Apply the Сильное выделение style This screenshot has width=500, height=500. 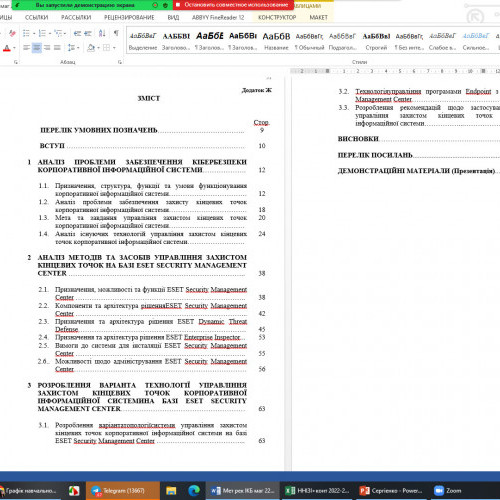point(476,41)
